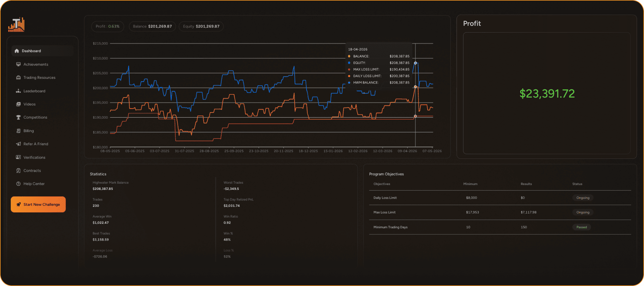The width and height of the screenshot is (644, 286).
Task: Click the Equity $201,269.87 pill
Action: 201,26
